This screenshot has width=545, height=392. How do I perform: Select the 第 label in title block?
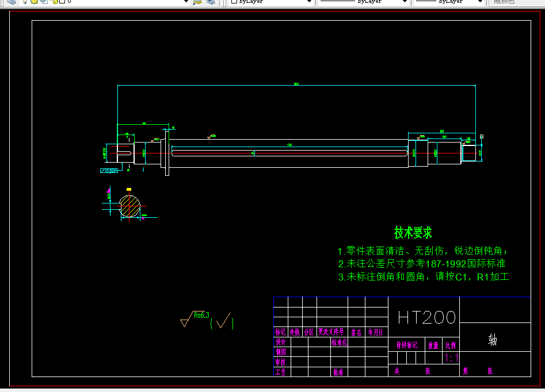point(466,371)
